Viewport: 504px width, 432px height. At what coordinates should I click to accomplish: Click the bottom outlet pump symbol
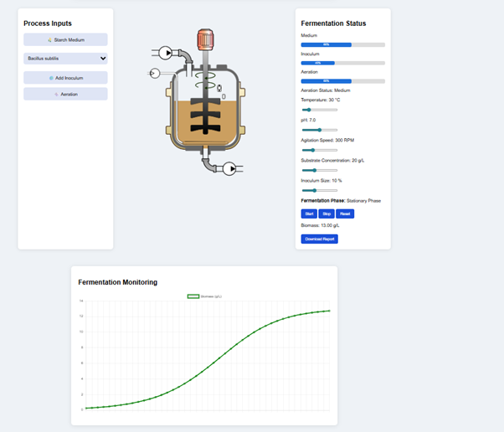point(230,169)
